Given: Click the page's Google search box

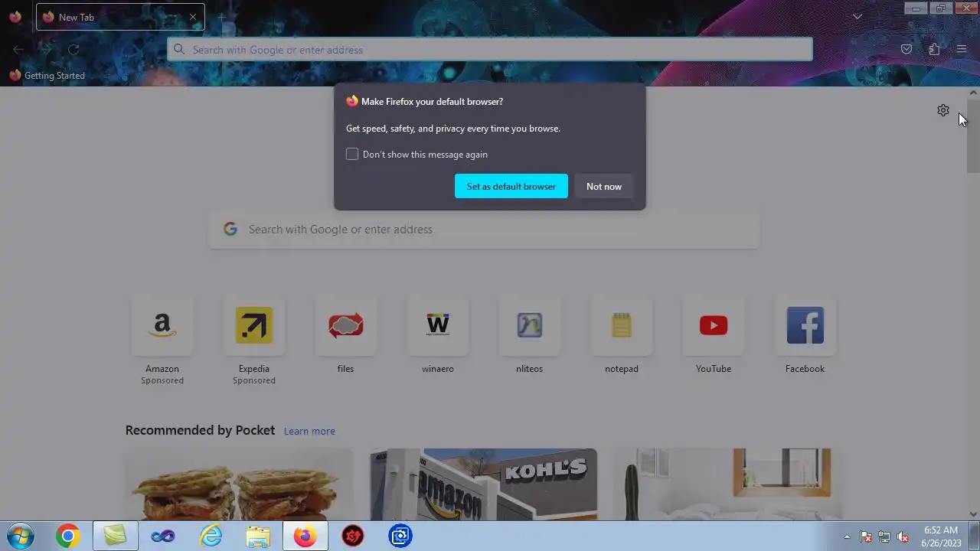Looking at the screenshot, I should (x=484, y=230).
